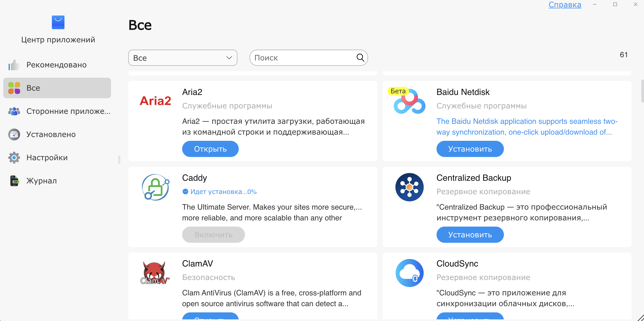Click the App Center shopping bag logo
Image resolution: width=644 pixels, height=321 pixels.
pyautogui.click(x=58, y=22)
